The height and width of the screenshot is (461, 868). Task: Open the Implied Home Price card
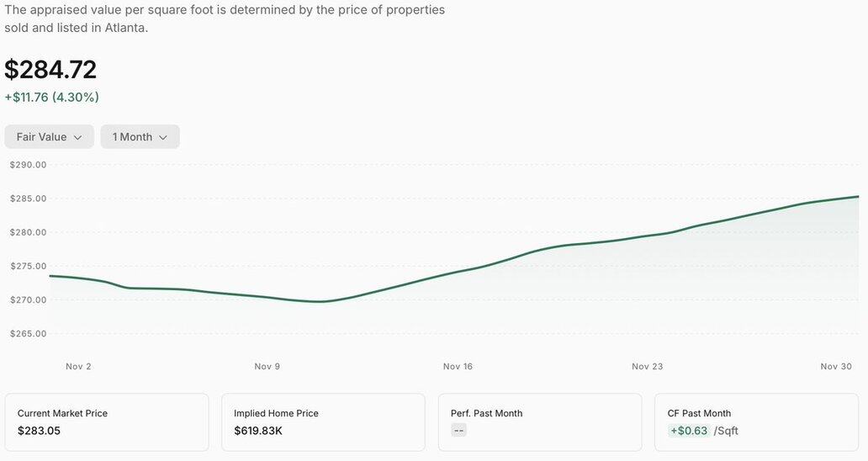pyautogui.click(x=323, y=422)
